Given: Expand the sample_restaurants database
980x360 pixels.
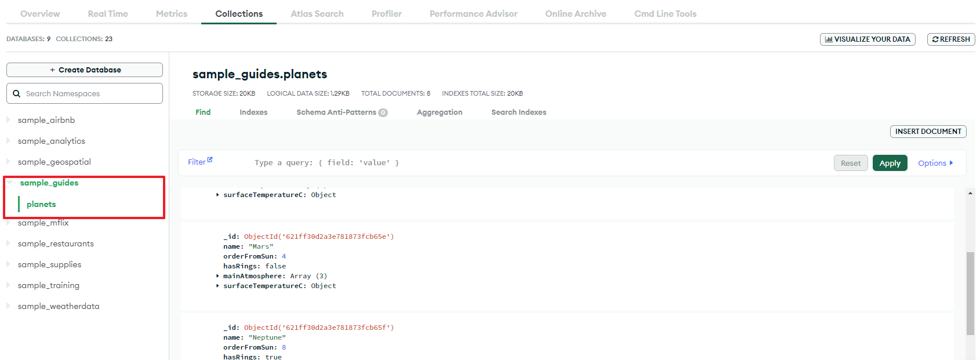Looking at the screenshot, I should pos(9,243).
